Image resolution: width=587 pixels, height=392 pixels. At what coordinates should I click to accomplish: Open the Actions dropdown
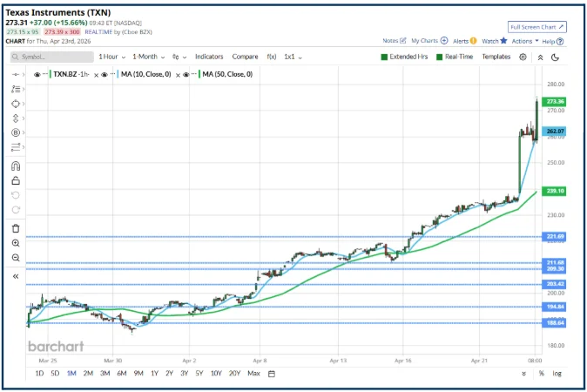pyautogui.click(x=525, y=41)
